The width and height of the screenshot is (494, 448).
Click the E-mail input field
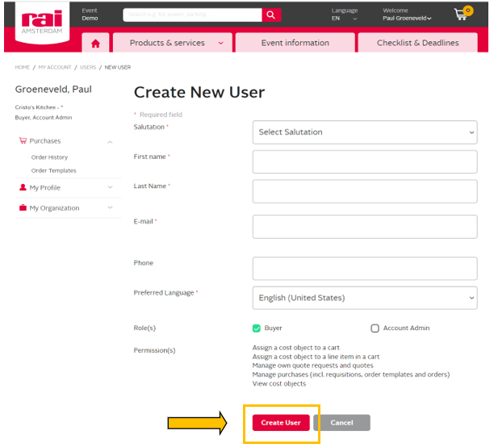365,227
